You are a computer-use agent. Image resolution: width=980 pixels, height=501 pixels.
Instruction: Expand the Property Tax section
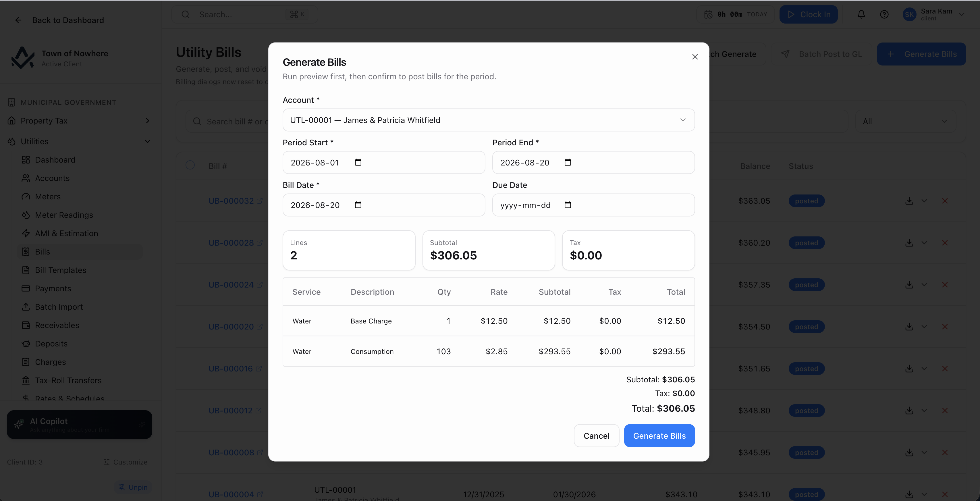click(148, 121)
